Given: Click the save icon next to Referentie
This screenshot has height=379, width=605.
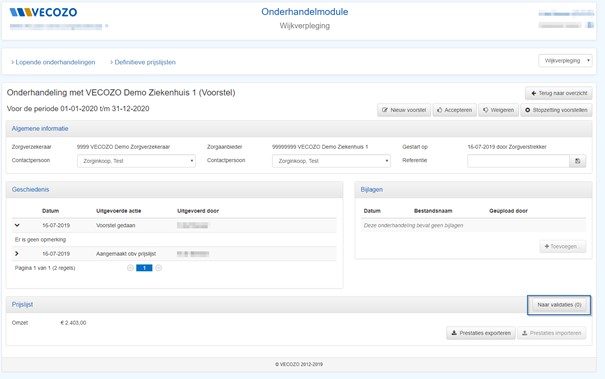Looking at the screenshot, I should 578,161.
